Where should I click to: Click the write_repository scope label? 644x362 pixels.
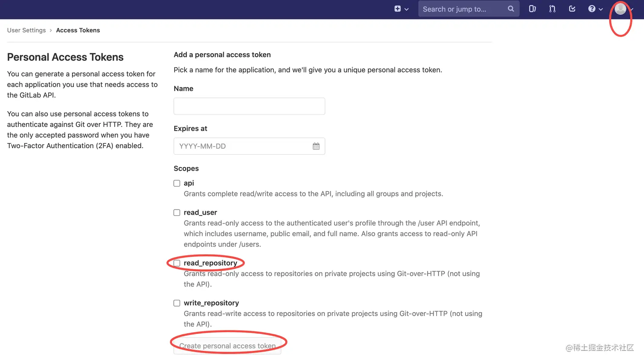click(x=211, y=303)
